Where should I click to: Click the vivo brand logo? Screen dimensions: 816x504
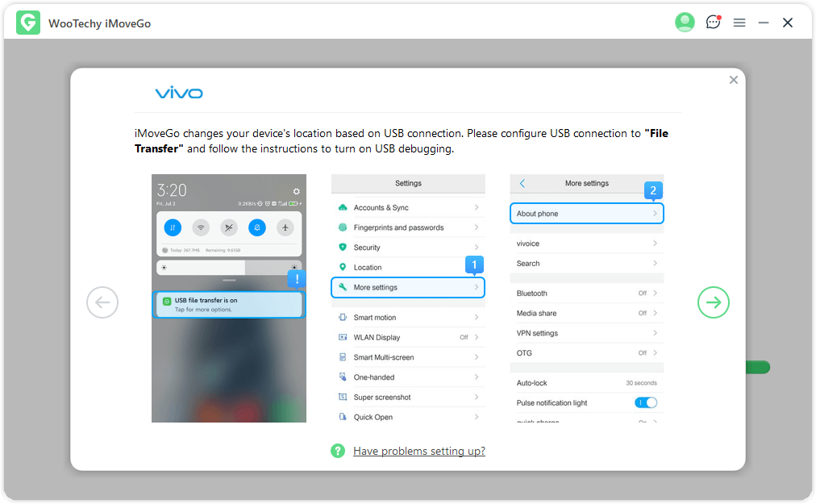179,94
